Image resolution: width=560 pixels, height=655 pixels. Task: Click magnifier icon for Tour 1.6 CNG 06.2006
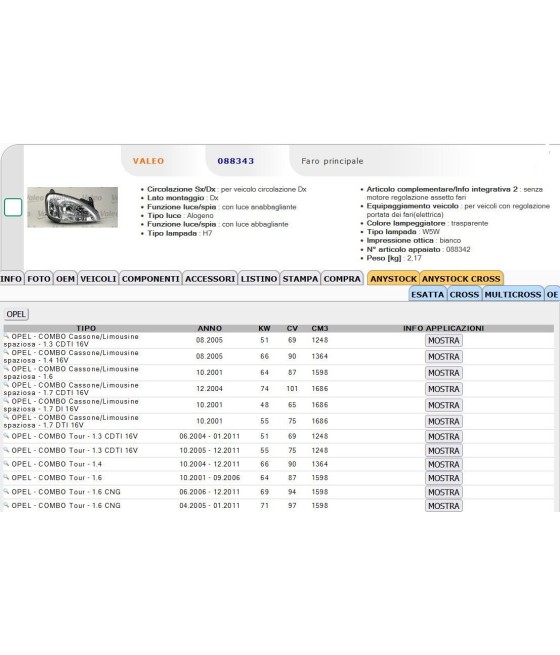coord(6,491)
